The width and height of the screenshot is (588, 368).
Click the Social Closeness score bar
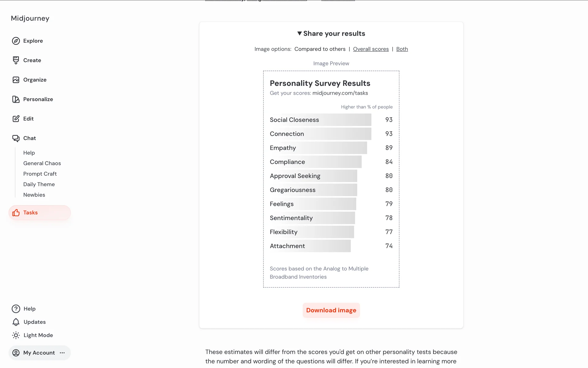pos(320,120)
